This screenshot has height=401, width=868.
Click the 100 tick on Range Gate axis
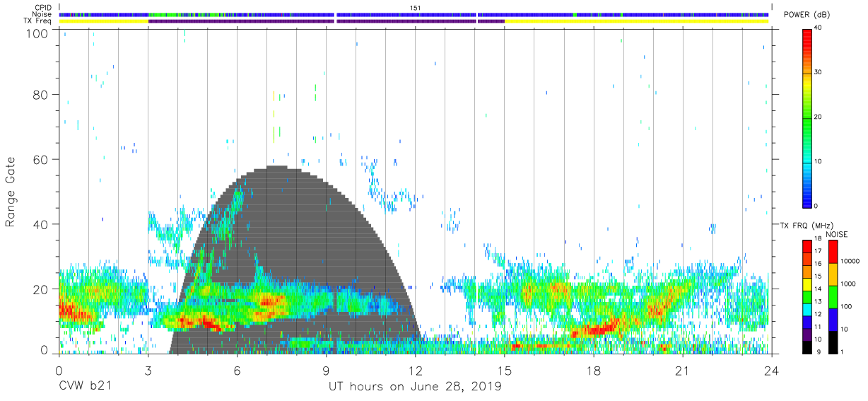(x=38, y=33)
